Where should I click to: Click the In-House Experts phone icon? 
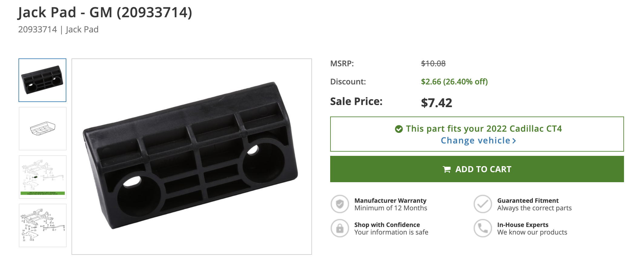(x=483, y=228)
